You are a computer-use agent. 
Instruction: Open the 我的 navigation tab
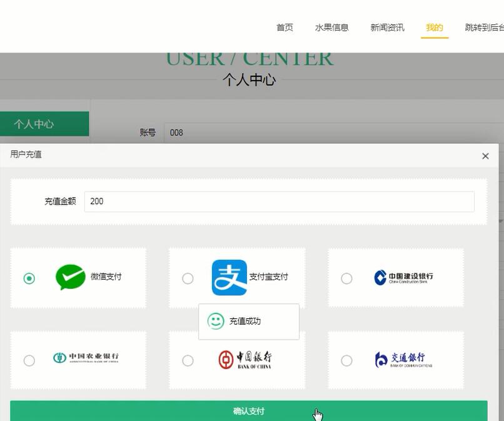(435, 28)
